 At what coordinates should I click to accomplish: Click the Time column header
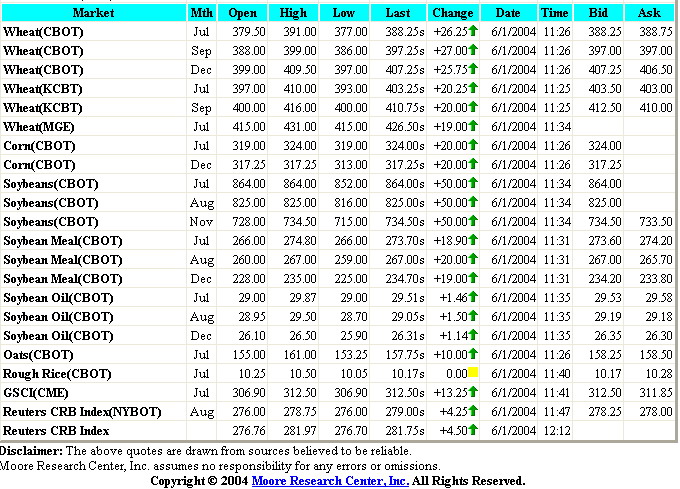point(555,13)
